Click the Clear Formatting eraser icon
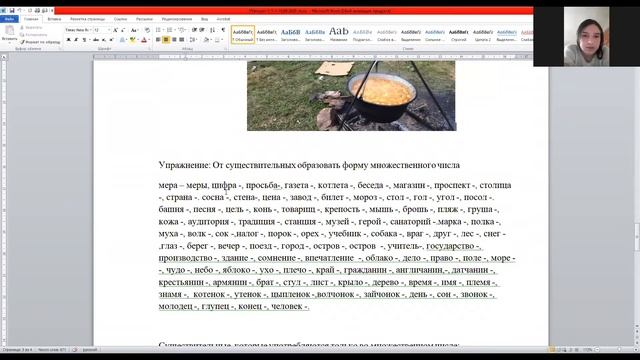This screenshot has height=360, width=640. pyautogui.click(x=147, y=30)
